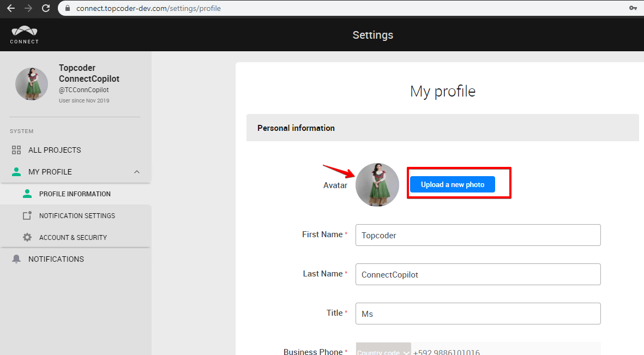Screen dimensions: 644x355
Task: Click into the Title field
Action: click(478, 314)
